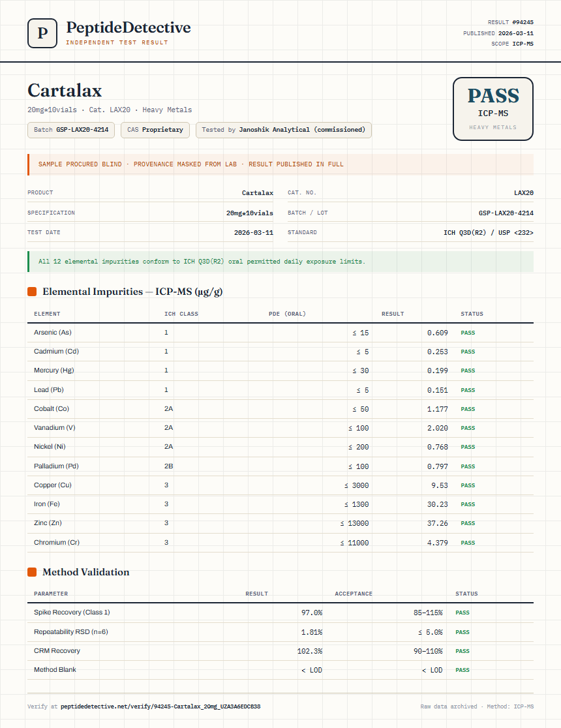This screenshot has height=728, width=561.
Task: Select the Copper (Cu) row label
Action: pos(52,485)
